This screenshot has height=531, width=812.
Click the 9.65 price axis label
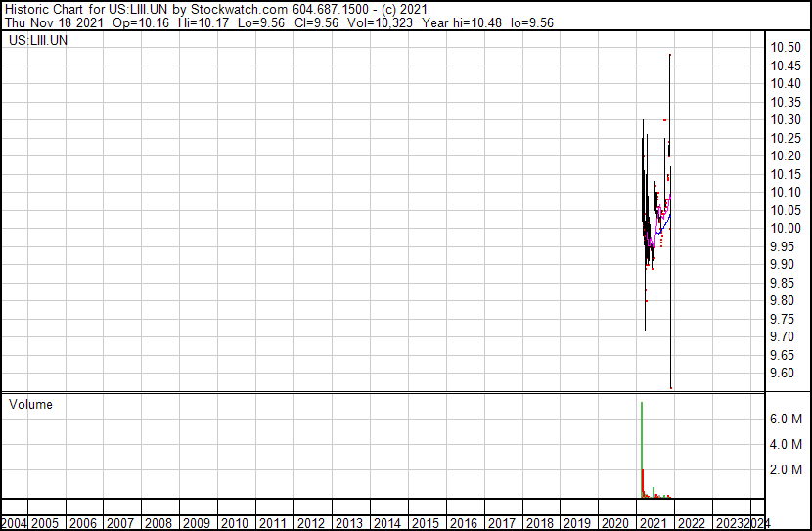click(782, 355)
